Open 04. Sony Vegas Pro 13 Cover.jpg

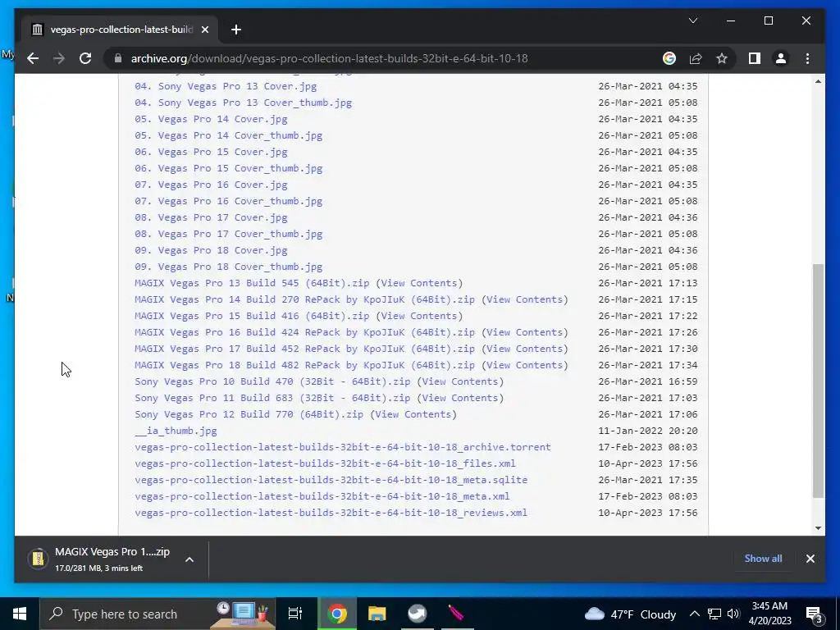226,85
